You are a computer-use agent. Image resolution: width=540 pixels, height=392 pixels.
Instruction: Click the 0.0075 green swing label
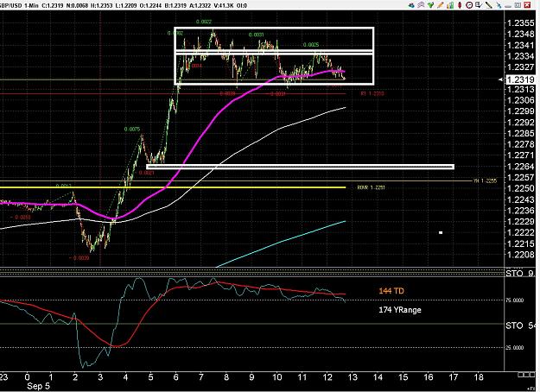pos(132,130)
